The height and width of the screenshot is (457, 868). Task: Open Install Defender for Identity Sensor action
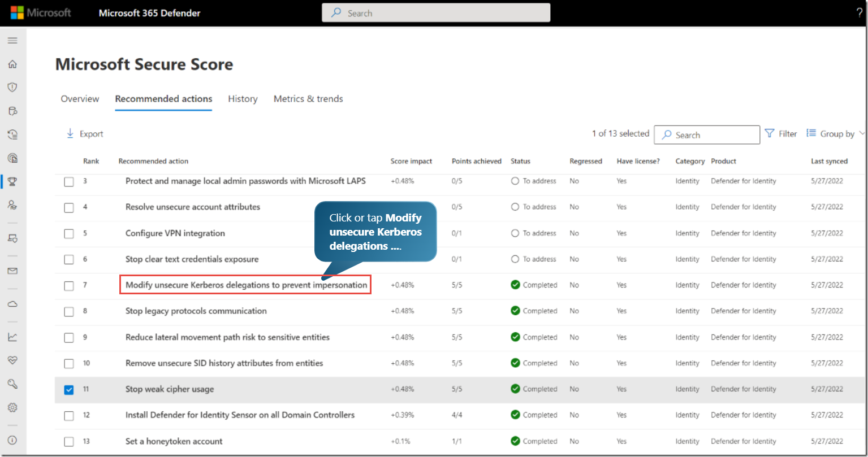click(240, 415)
